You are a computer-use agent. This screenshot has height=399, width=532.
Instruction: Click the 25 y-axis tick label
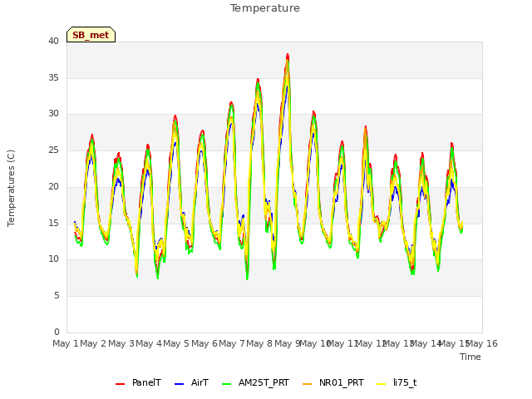point(53,150)
